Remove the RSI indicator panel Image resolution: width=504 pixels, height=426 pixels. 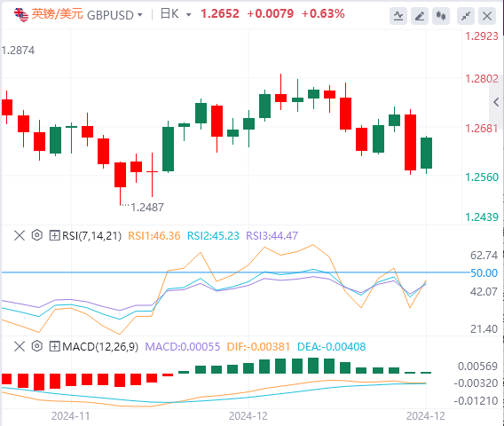pyautogui.click(x=20, y=236)
